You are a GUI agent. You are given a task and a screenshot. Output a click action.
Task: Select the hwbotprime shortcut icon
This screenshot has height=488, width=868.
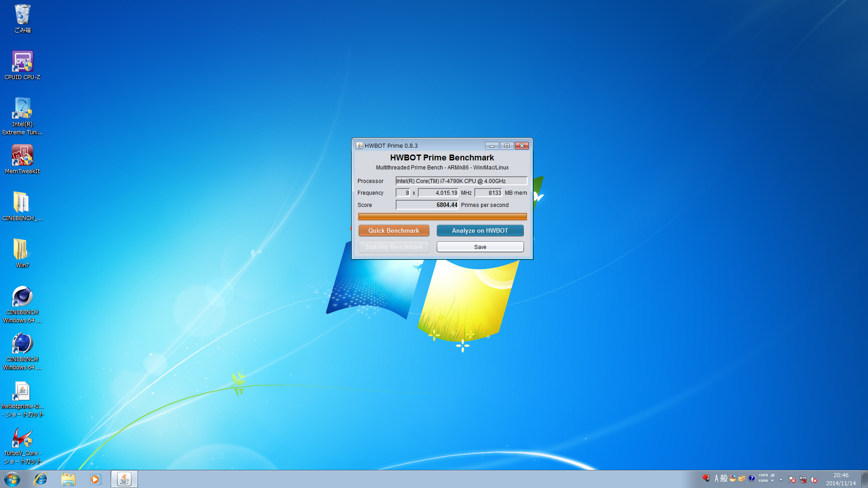(22, 399)
